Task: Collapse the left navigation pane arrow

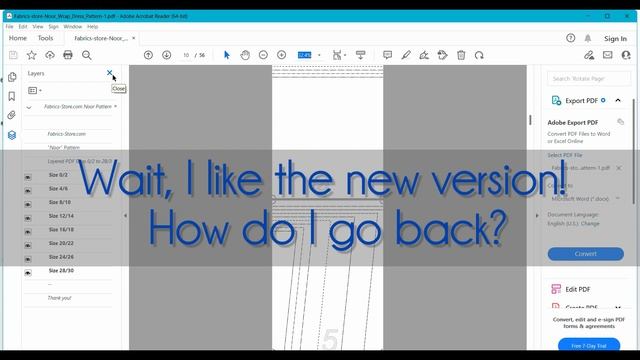Action: 125,215
